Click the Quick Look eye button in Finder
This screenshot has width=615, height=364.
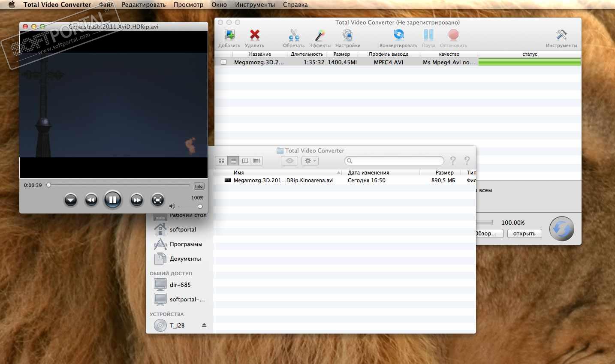click(x=289, y=161)
